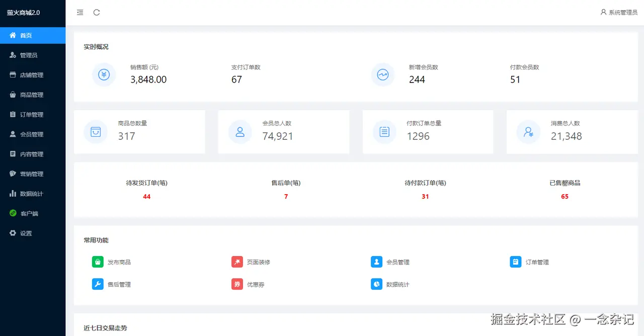The height and width of the screenshot is (336, 644).
Task: Click the 数据统计 bar chart sidebar icon
Action: (x=13, y=193)
